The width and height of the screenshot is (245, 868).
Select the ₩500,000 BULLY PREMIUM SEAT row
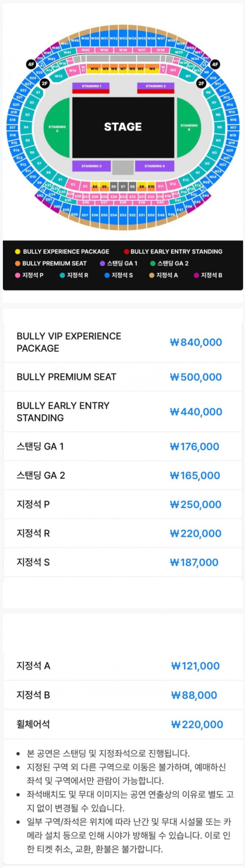(123, 377)
